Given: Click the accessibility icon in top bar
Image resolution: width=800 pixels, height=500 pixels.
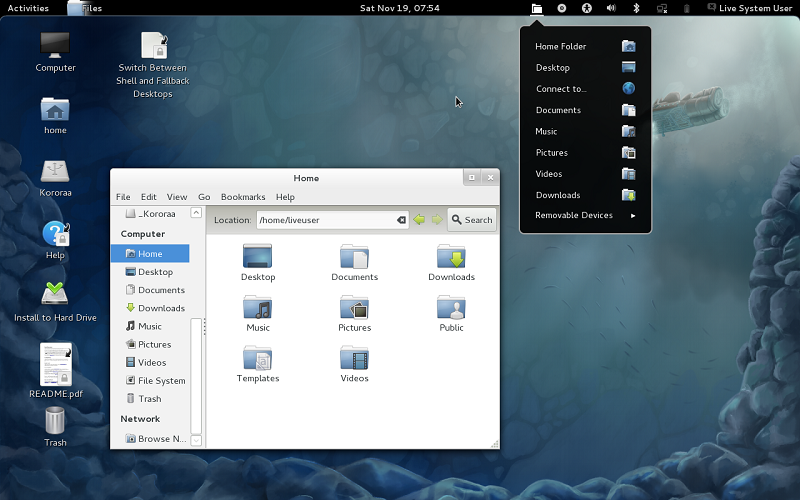Looking at the screenshot, I should tap(587, 8).
